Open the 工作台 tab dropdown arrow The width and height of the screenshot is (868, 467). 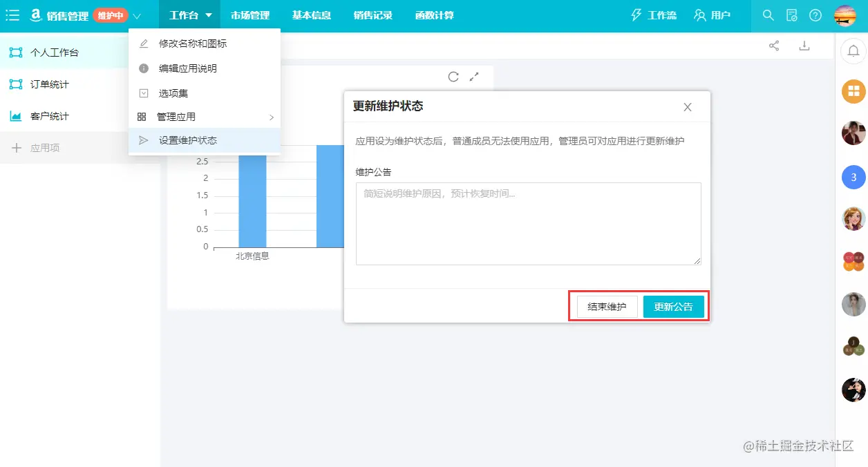(x=209, y=15)
